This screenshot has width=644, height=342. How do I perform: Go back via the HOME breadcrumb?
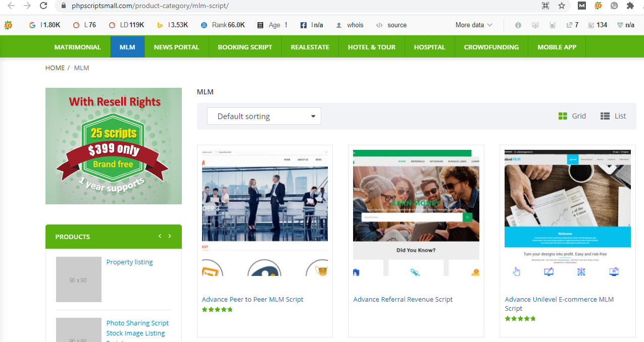click(x=55, y=68)
